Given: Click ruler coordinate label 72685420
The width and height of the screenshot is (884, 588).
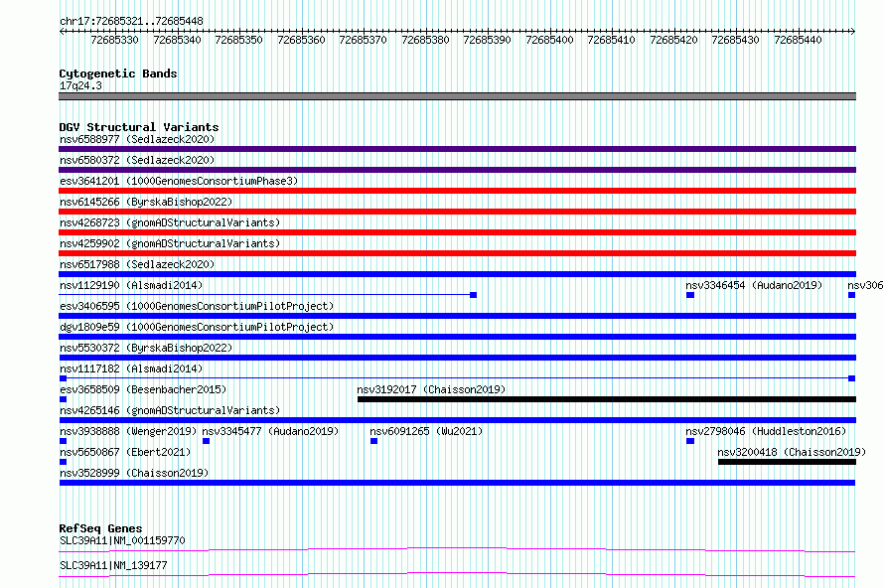Looking at the screenshot, I should click(x=673, y=40).
